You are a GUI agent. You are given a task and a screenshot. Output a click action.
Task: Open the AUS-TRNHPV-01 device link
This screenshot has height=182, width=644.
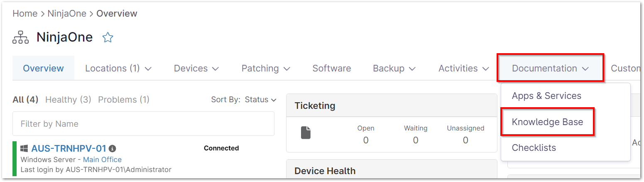click(69, 148)
